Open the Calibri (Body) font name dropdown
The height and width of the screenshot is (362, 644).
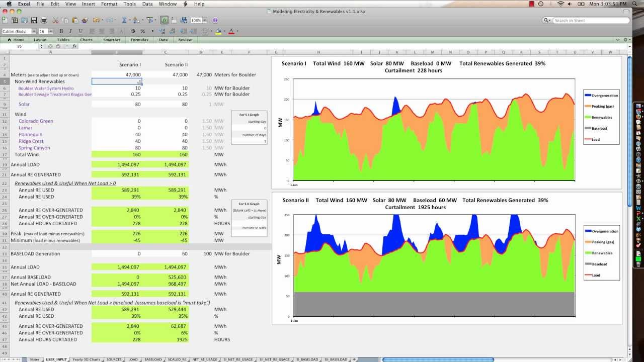point(34,31)
